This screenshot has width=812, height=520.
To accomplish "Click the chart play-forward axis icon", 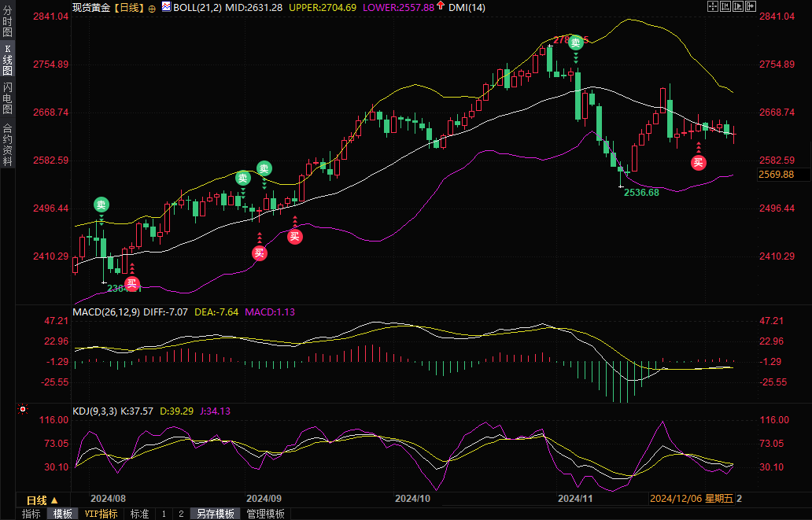I will [x=737, y=6].
